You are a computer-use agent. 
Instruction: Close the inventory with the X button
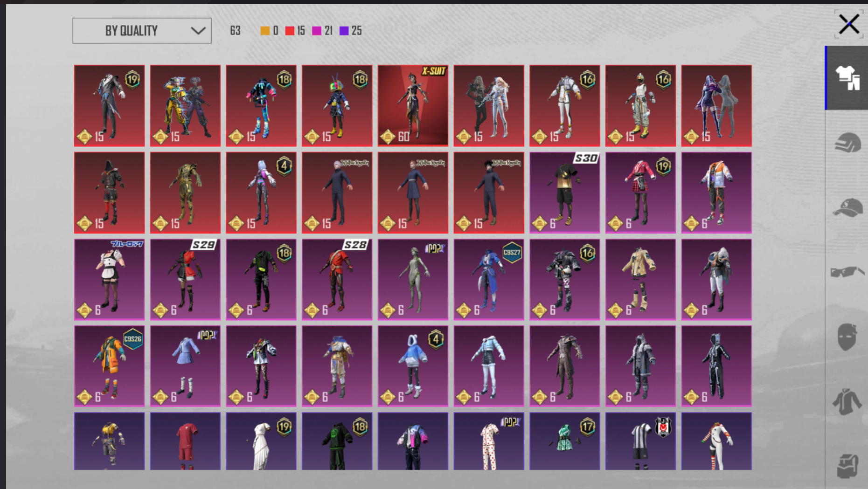pos(848,24)
